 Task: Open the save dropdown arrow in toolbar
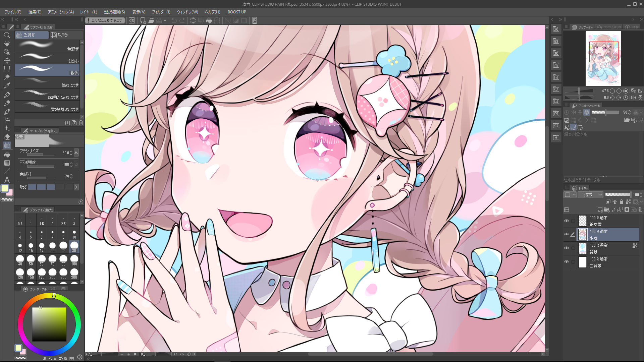(165, 20)
